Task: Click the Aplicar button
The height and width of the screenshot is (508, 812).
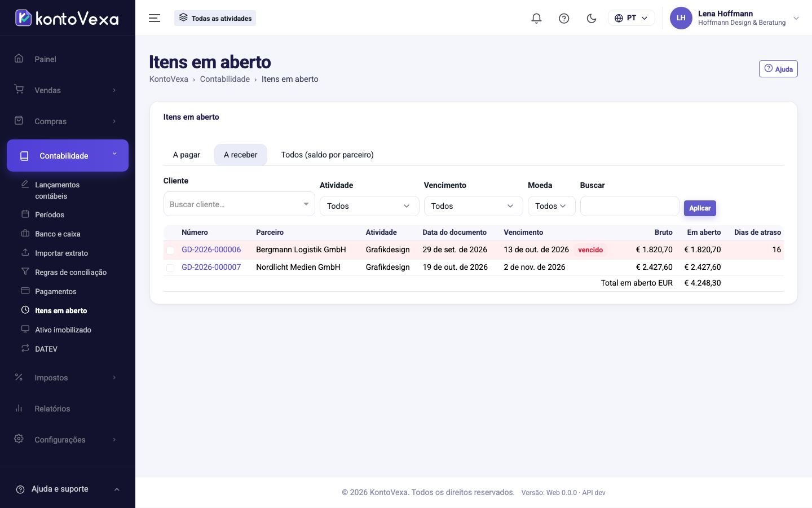Action: point(700,208)
